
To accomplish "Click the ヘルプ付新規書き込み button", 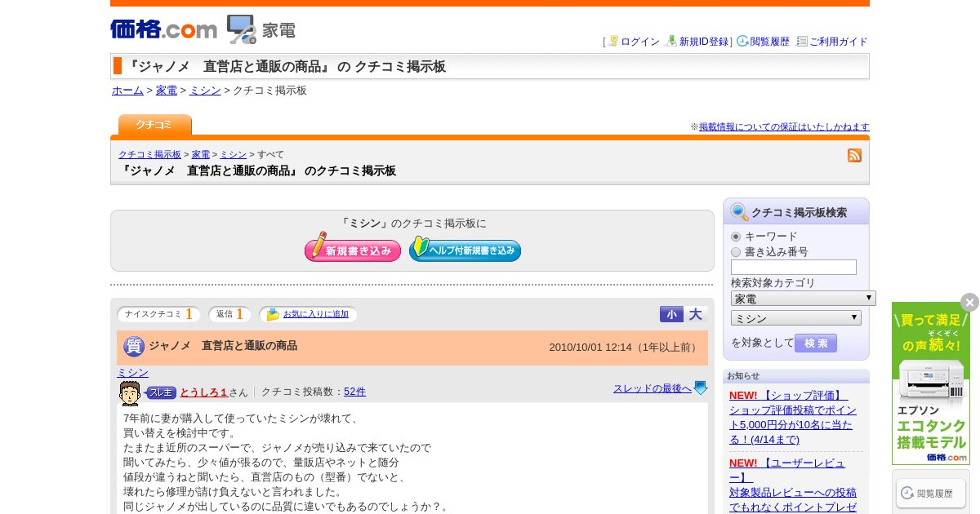I will coord(465,248).
